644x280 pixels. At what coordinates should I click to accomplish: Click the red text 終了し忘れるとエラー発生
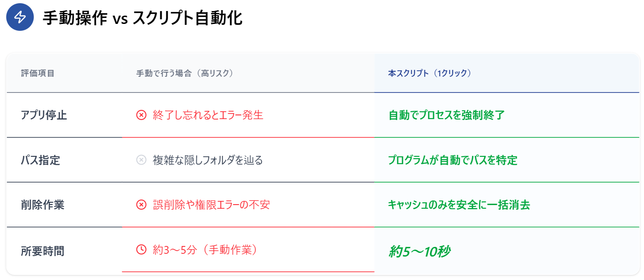click(x=208, y=115)
